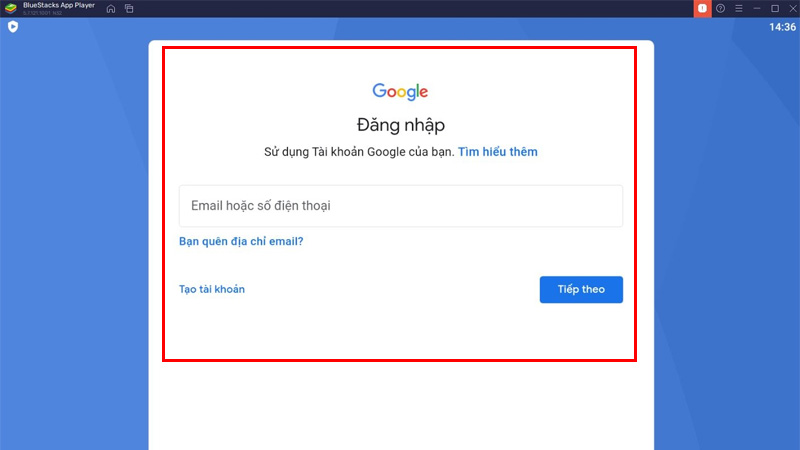The height and width of the screenshot is (450, 800).
Task: Maximize the BlueStacks window
Action: 775,9
